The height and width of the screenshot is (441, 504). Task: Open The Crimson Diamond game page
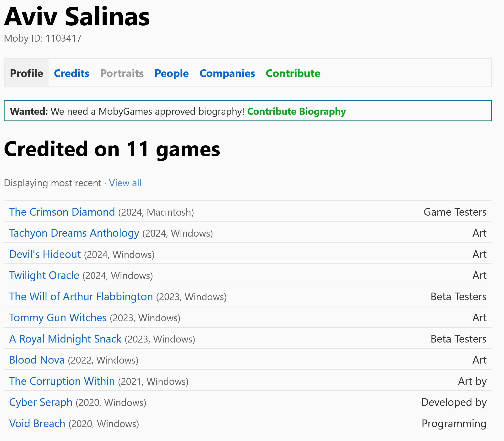62,212
